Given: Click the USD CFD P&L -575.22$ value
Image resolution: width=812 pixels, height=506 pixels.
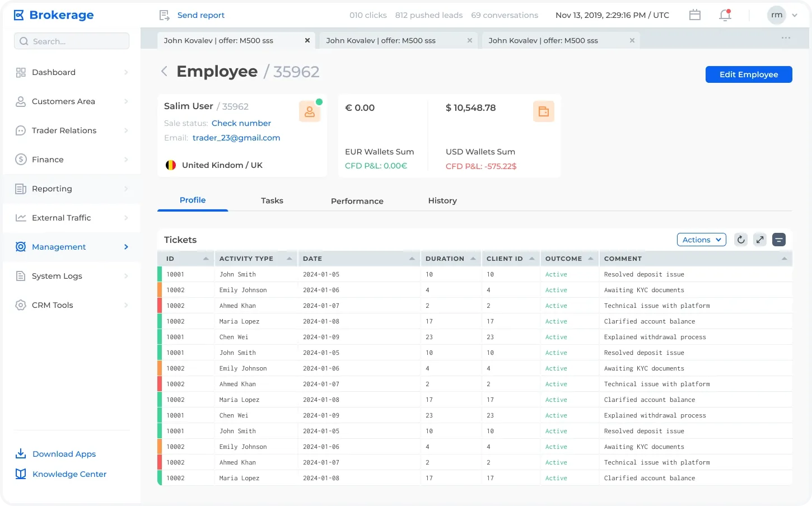Looking at the screenshot, I should (x=481, y=166).
